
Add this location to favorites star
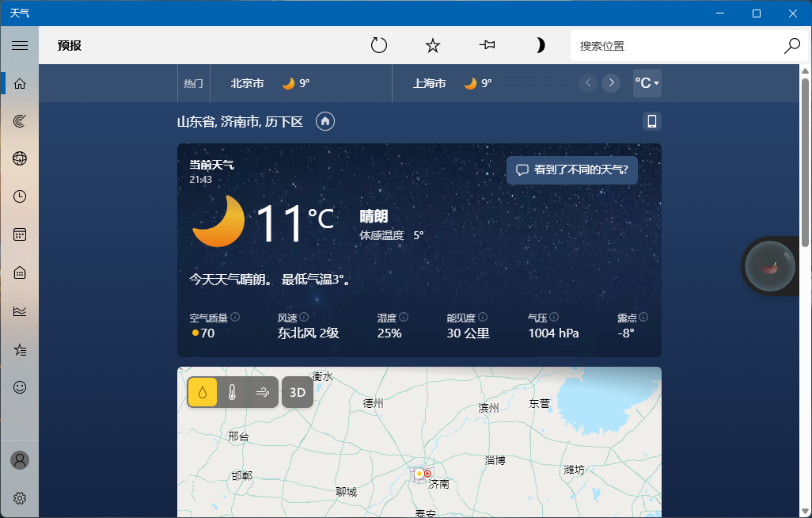tap(432, 45)
